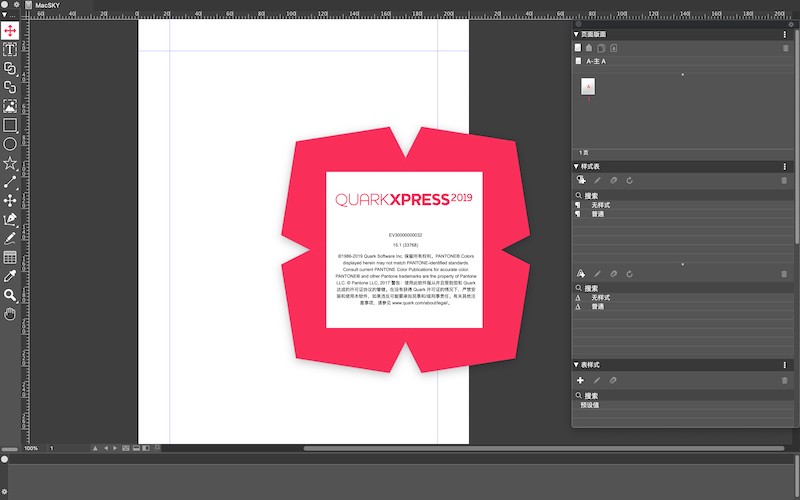
Task: Select the four-arrow point move tool
Action: pos(10,201)
